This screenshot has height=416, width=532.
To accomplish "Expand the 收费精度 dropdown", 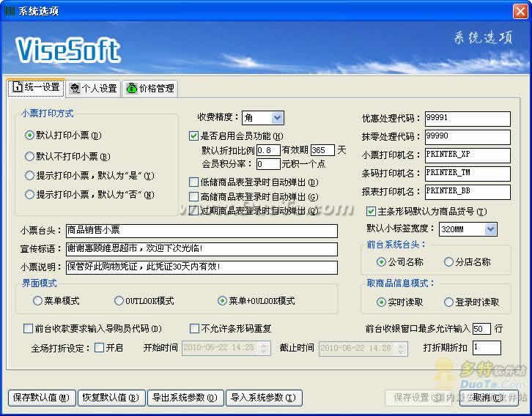I will click(277, 118).
